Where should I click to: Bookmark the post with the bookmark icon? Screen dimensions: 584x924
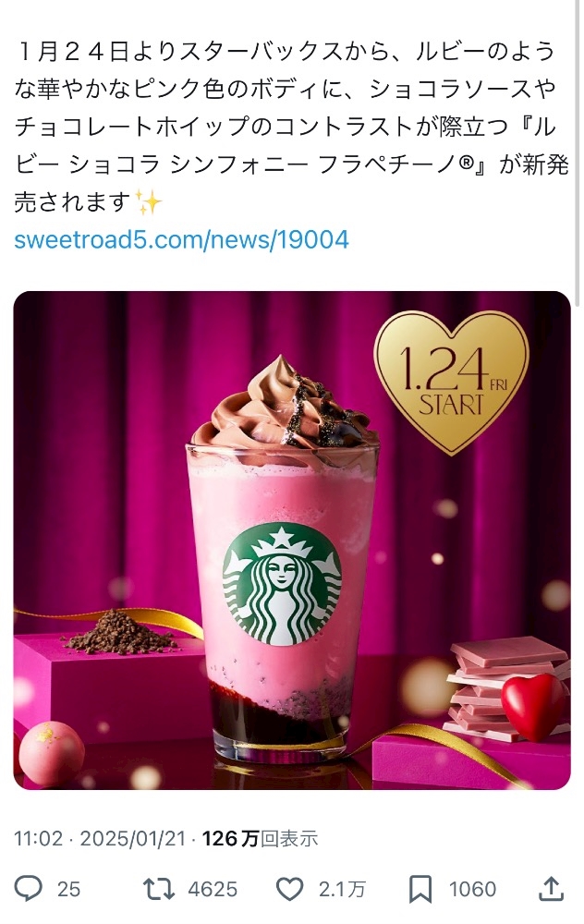click(x=420, y=889)
